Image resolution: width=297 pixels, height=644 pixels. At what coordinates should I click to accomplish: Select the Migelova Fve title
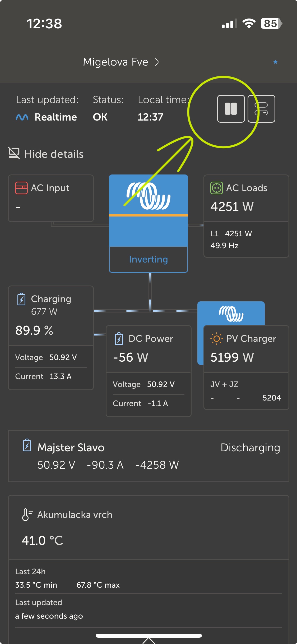click(x=115, y=62)
